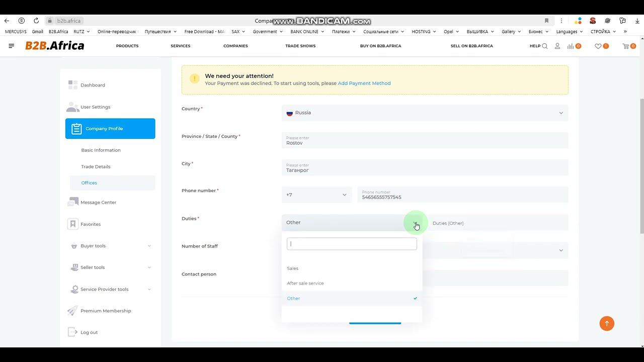
Task: Open search via the magnifier icon
Action: coord(545,46)
